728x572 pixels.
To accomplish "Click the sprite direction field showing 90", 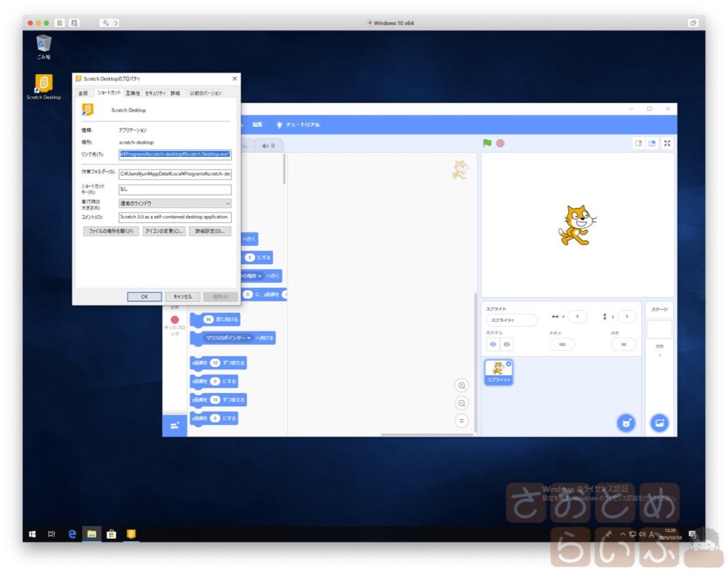I will click(x=623, y=344).
